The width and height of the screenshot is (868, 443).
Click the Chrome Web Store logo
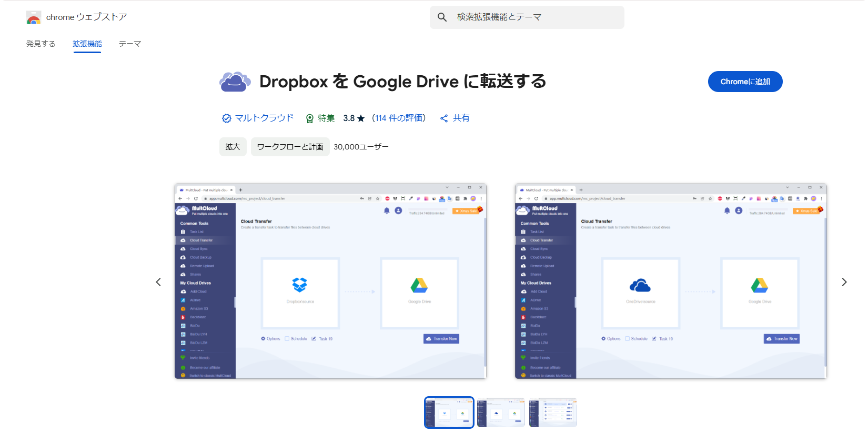(x=34, y=17)
